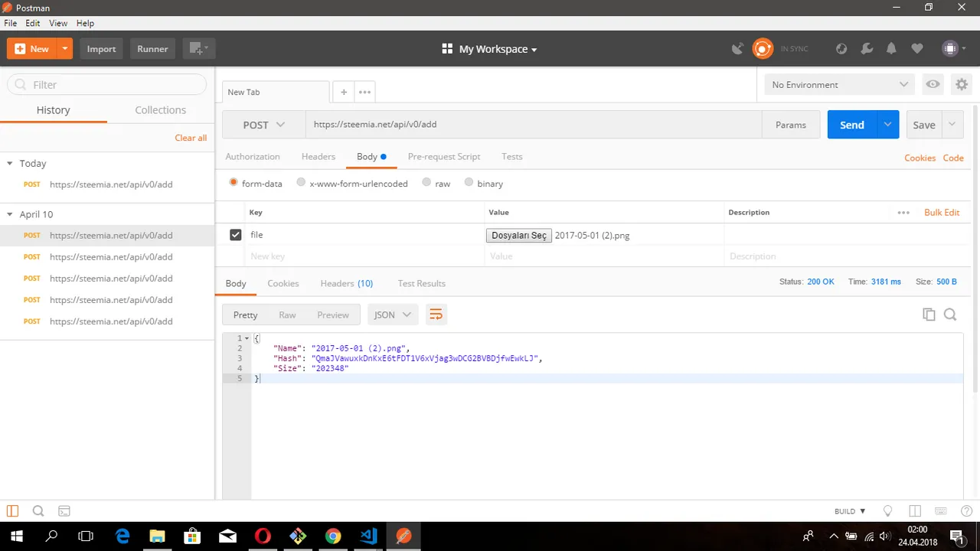980x551 pixels.
Task: Click the orange sync status icon
Action: click(x=763, y=49)
